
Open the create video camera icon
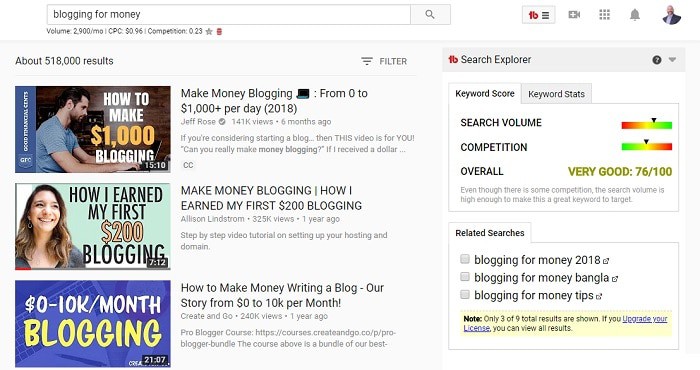[574, 15]
